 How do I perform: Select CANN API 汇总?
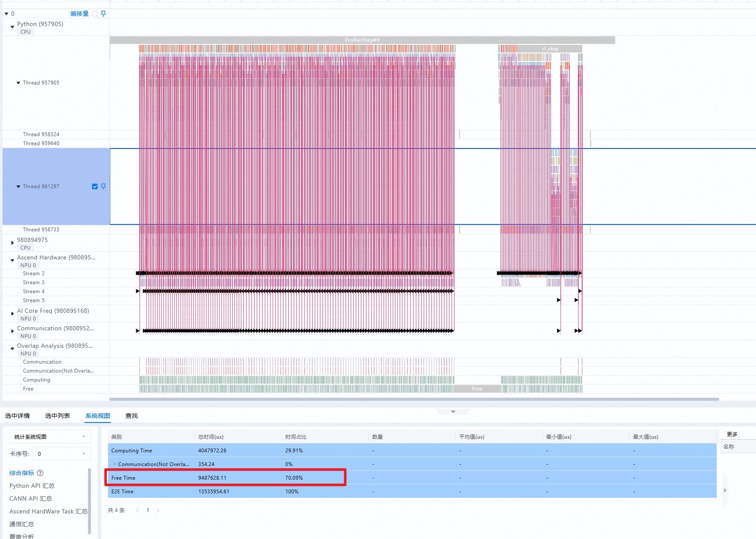31,498
